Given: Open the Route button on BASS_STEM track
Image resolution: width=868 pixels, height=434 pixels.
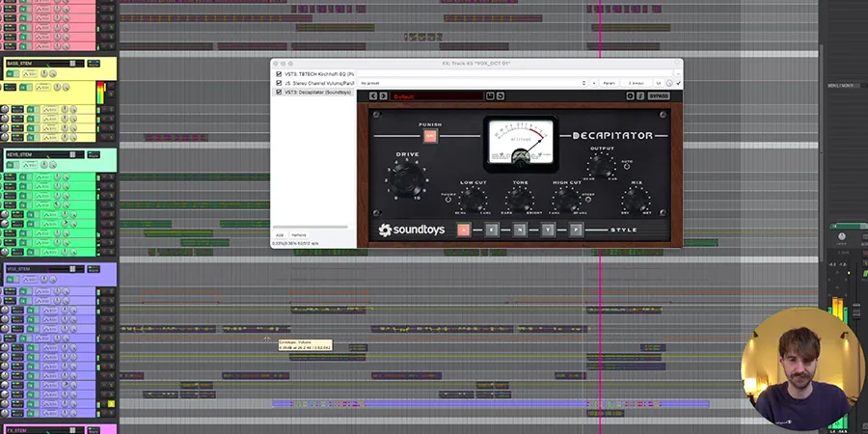Looking at the screenshot, I should coord(94,64).
